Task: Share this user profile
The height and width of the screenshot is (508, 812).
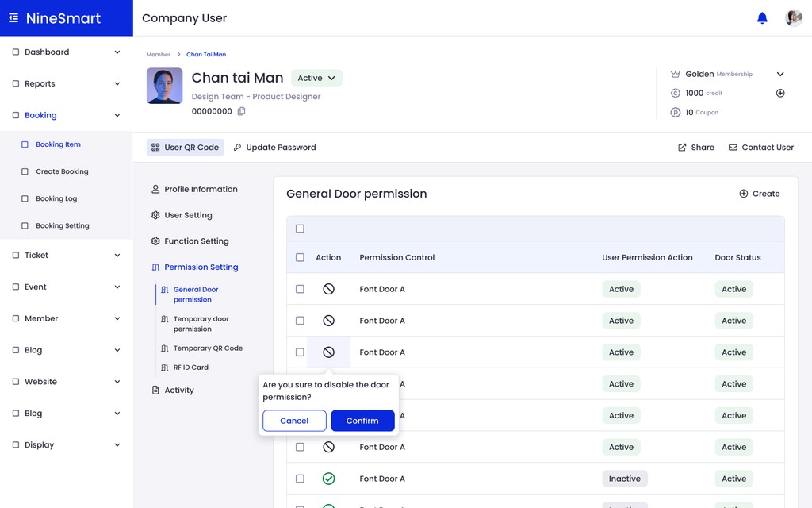Action: click(x=696, y=147)
